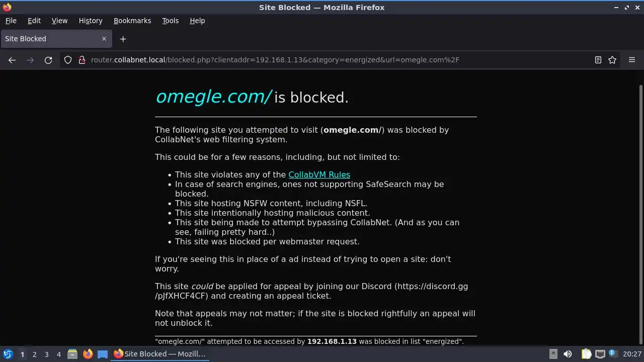644x362 pixels.
Task: Open the Tools menu
Action: pos(170,21)
